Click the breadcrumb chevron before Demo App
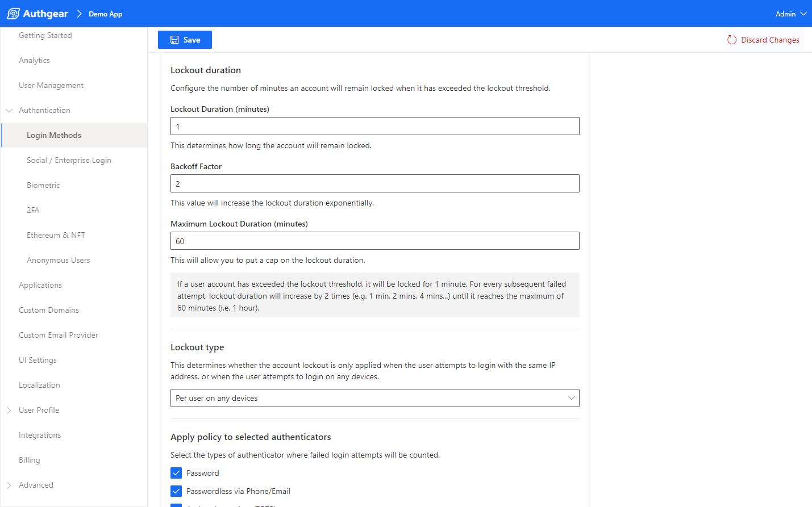812x507 pixels. pyautogui.click(x=80, y=14)
